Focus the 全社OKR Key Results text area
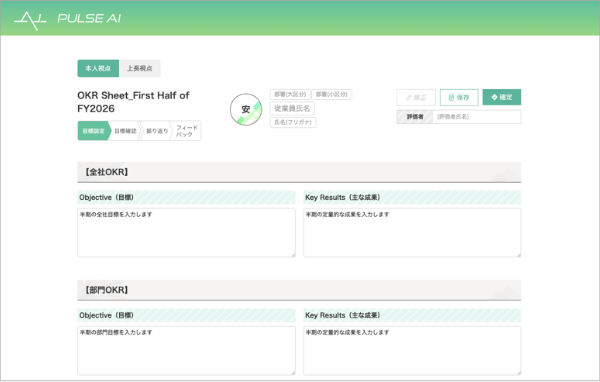600x382 pixels. coord(412,233)
